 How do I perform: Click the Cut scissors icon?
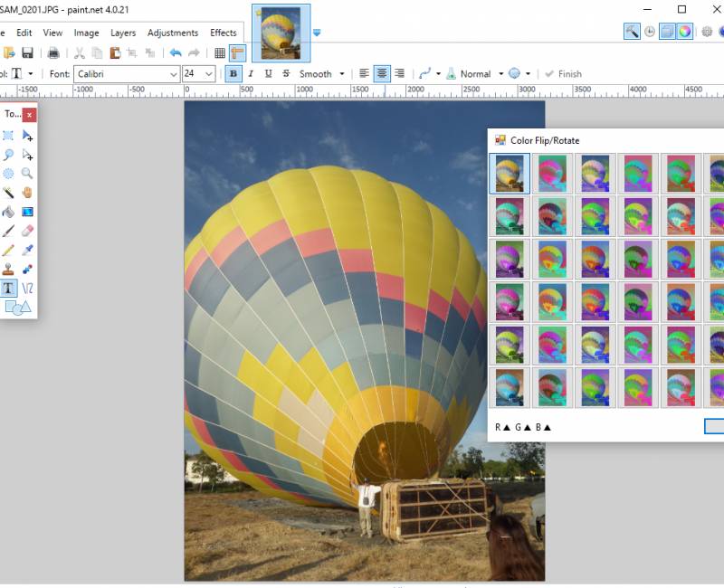coord(80,53)
